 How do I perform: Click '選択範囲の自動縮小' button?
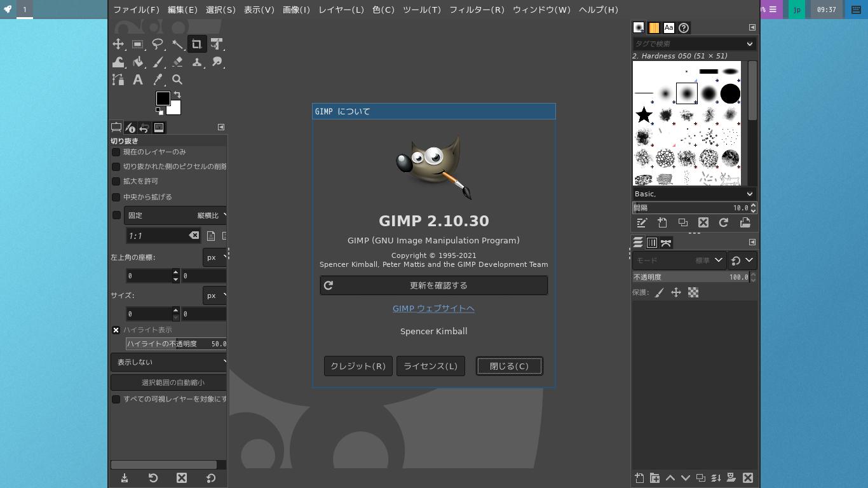point(169,383)
